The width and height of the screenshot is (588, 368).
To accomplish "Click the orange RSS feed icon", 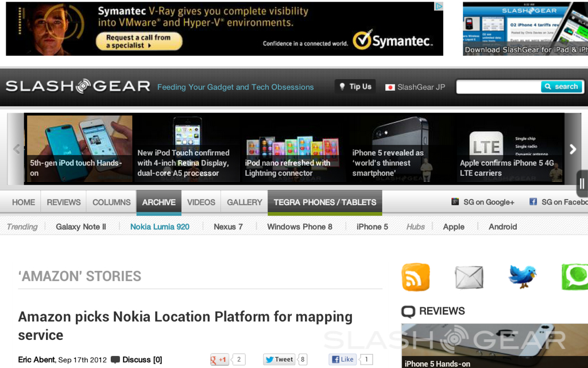I will 415,277.
